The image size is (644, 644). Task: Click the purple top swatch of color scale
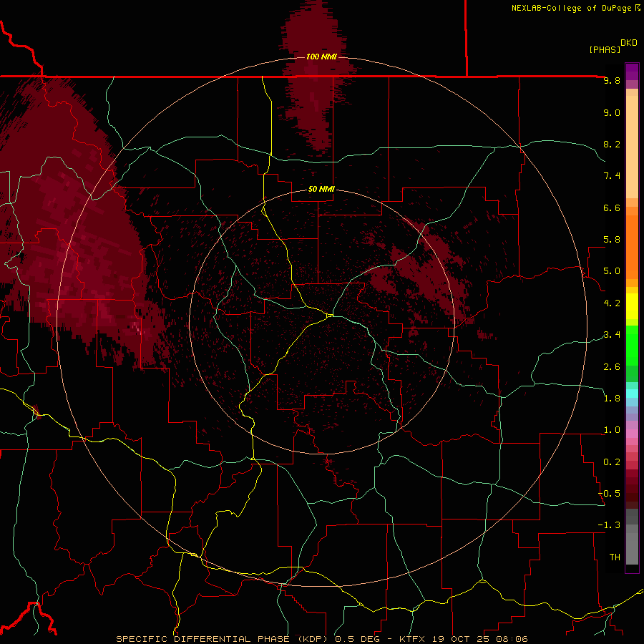(x=632, y=72)
